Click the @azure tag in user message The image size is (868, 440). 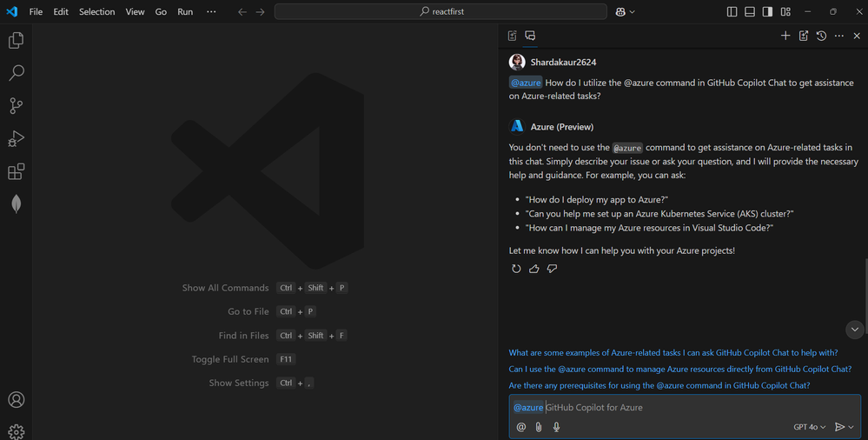click(x=526, y=83)
